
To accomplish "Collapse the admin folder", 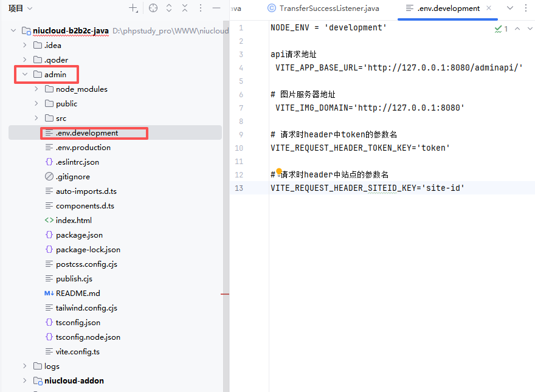I will pyautogui.click(x=25, y=75).
